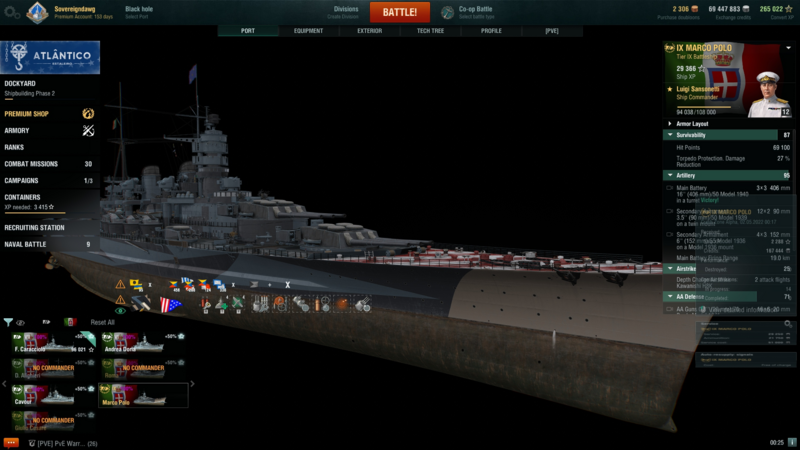Toggle the eye filter in ship carousel
Image resolution: width=800 pixels, height=450 pixels.
pyautogui.click(x=21, y=322)
